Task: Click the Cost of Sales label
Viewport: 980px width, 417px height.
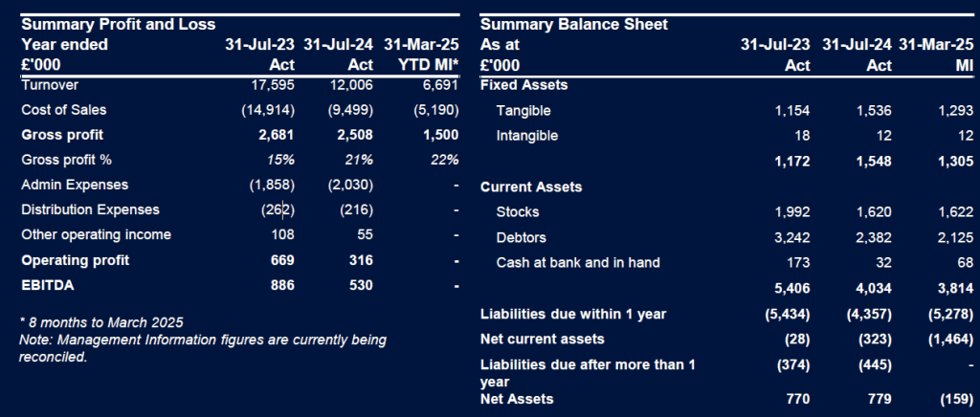Action: click(x=64, y=110)
